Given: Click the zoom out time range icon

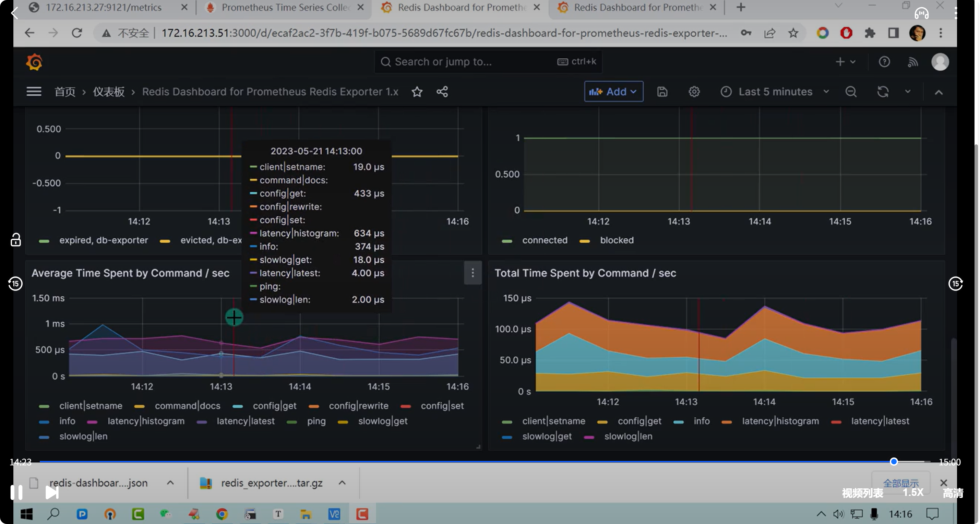Looking at the screenshot, I should click(851, 92).
